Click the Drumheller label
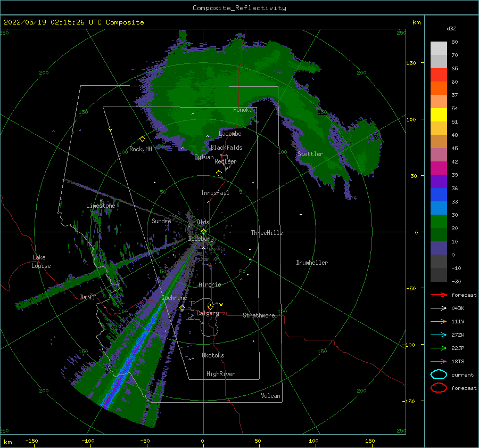This screenshot has height=448, width=479. pos(312,263)
